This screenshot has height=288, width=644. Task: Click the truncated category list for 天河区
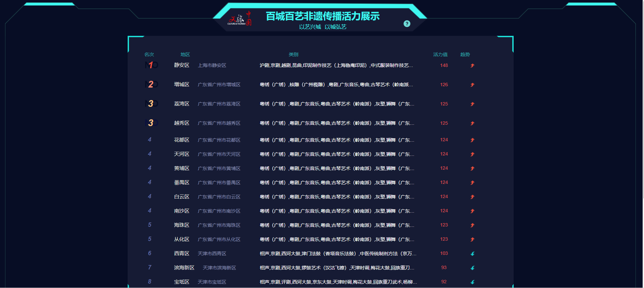[337, 154]
